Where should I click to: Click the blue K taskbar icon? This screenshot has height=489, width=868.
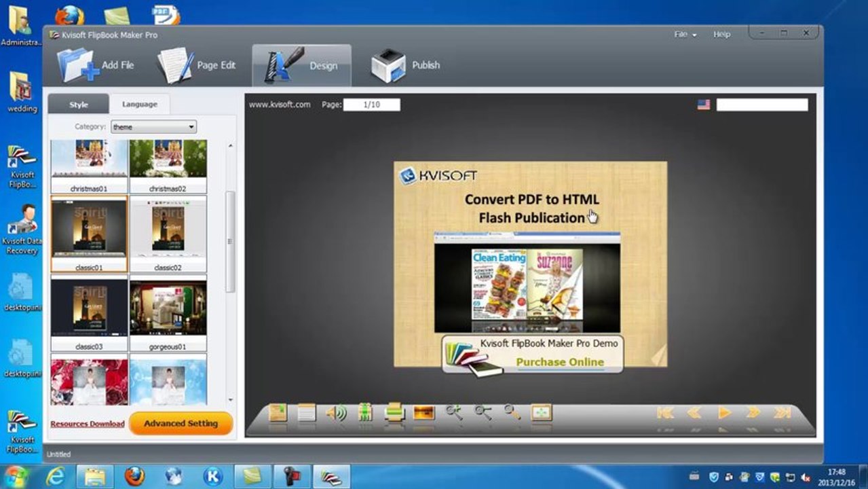[213, 477]
